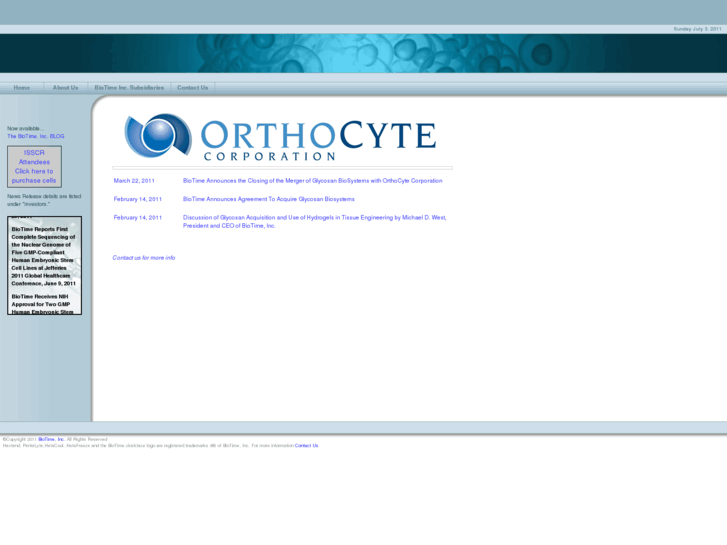Open the March 22, 2011 merger closing announcement

312,181
